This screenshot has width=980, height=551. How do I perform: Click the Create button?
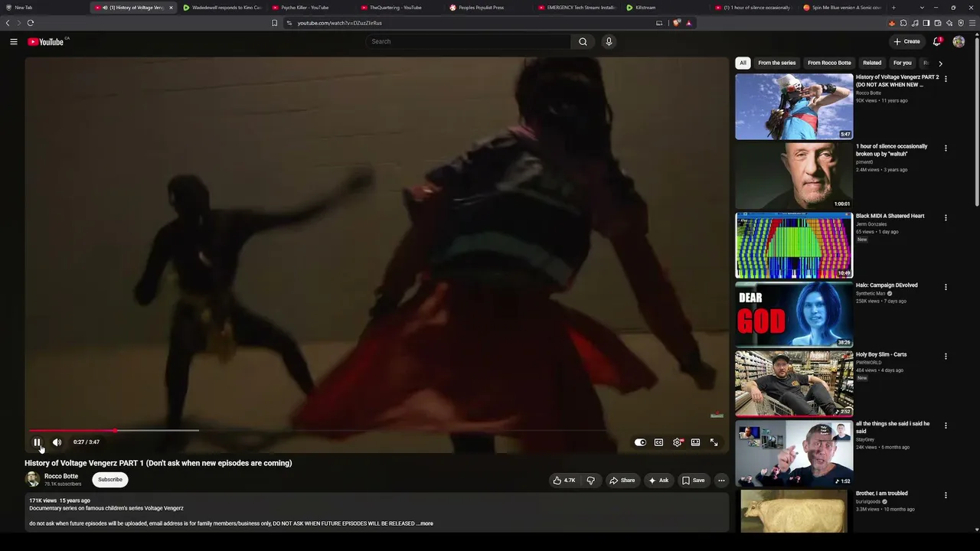(x=906, y=41)
